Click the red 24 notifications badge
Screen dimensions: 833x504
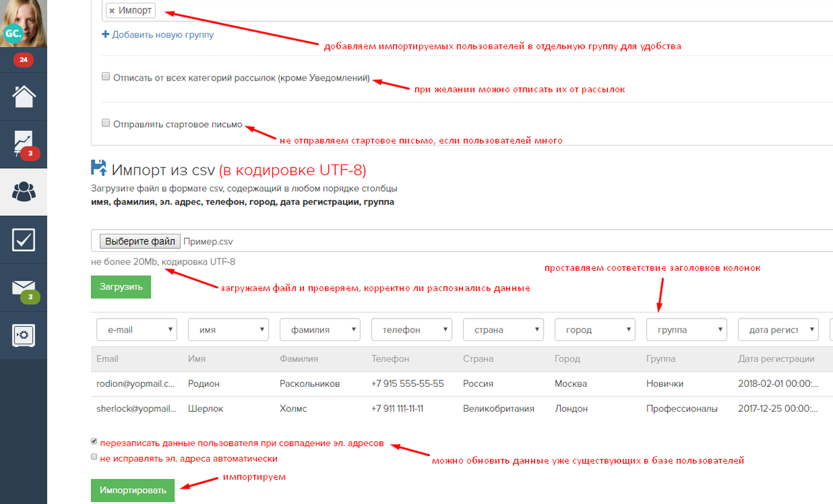(x=24, y=60)
